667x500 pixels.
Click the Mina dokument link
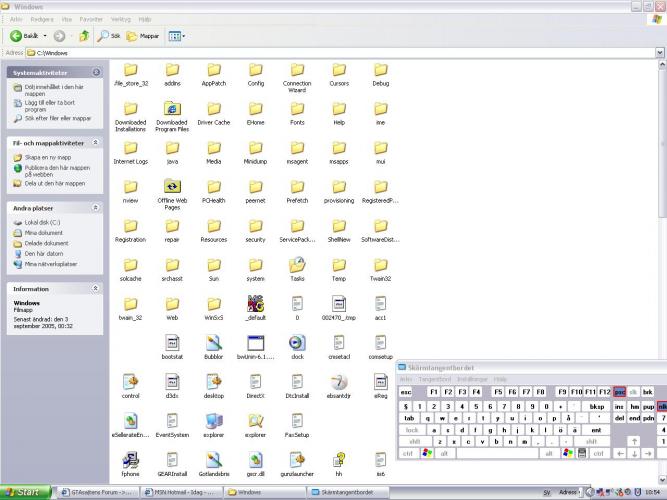point(43,233)
